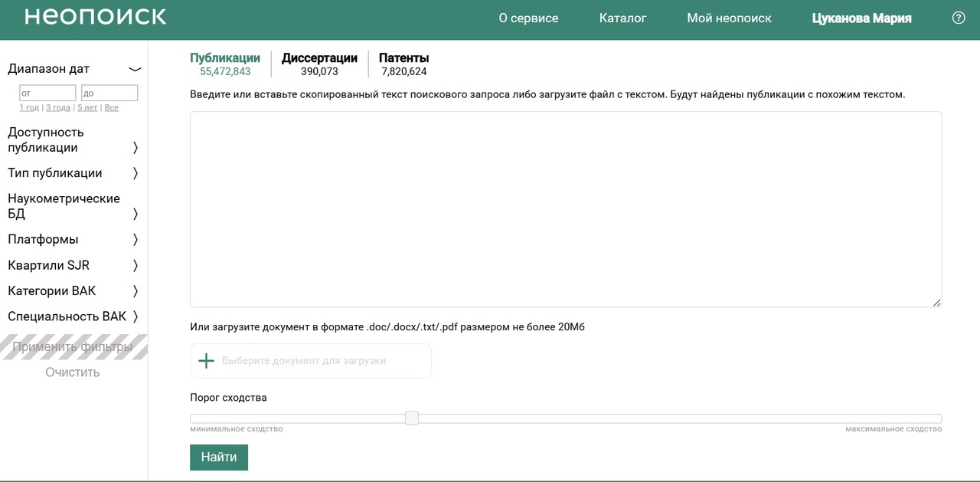
Task: Select the Все date range link
Action: coord(112,107)
